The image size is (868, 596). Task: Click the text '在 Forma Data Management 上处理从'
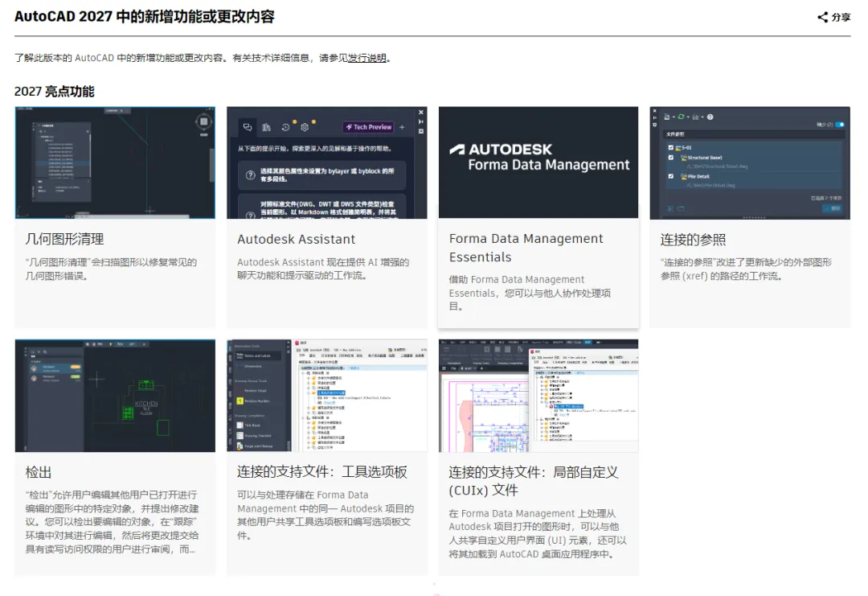click(532, 513)
